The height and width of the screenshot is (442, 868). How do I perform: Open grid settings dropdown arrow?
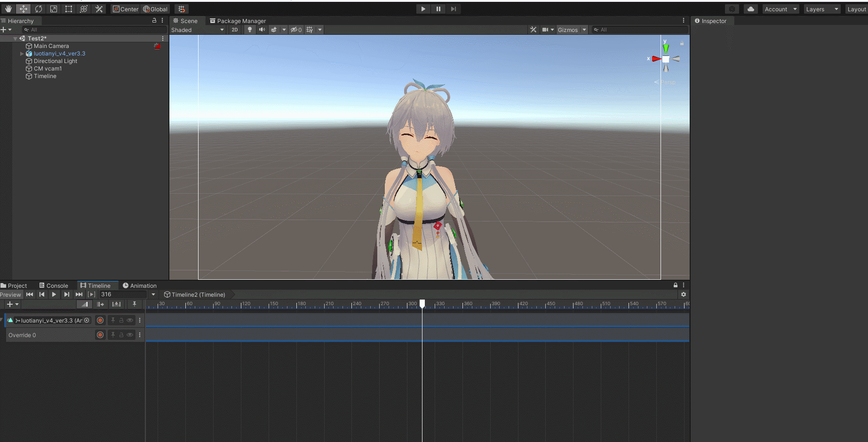point(320,30)
